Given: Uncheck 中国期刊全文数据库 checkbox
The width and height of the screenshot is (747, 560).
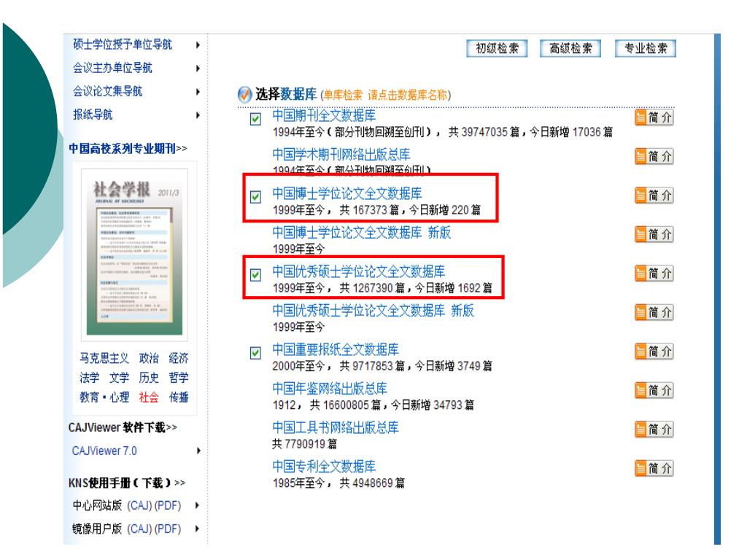Looking at the screenshot, I should (255, 119).
